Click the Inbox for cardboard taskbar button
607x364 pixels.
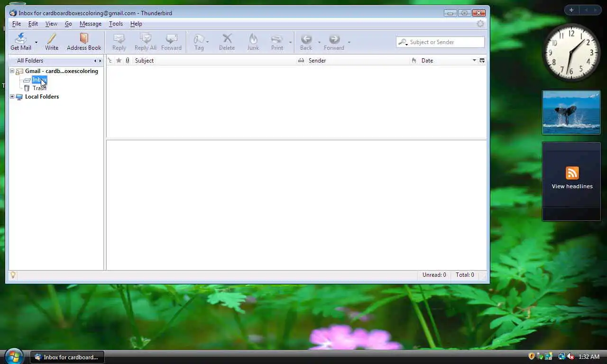(67, 357)
